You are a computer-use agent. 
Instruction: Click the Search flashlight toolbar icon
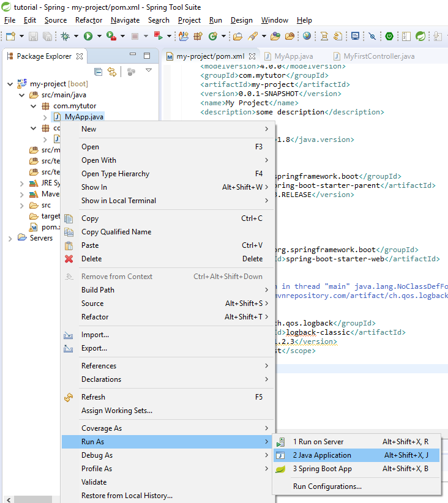point(253,36)
